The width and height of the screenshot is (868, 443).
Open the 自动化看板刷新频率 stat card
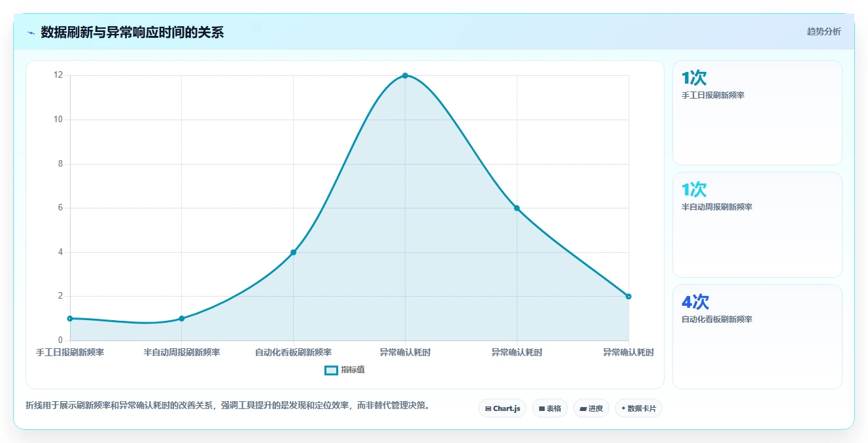[x=757, y=336]
